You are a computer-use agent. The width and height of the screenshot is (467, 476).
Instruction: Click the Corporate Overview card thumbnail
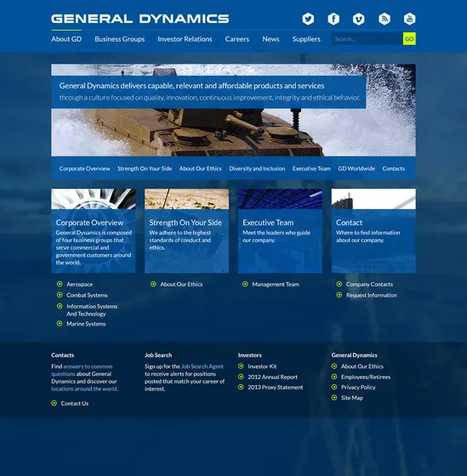(x=94, y=199)
